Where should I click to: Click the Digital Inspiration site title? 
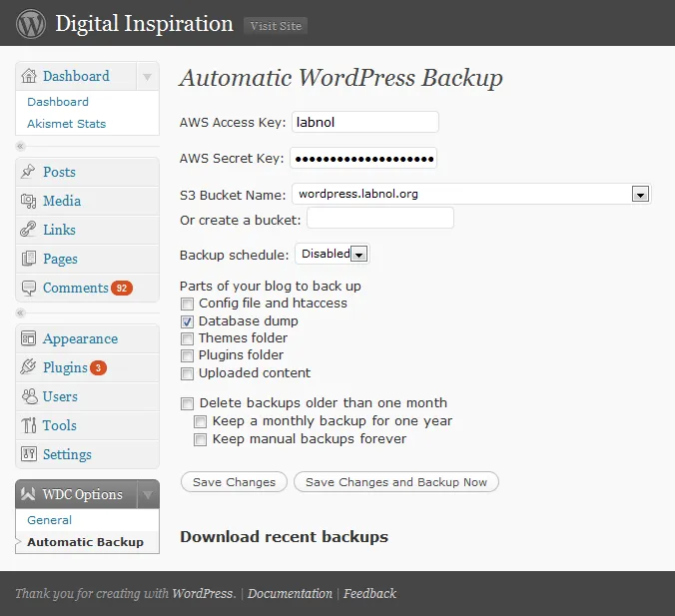pos(144,24)
